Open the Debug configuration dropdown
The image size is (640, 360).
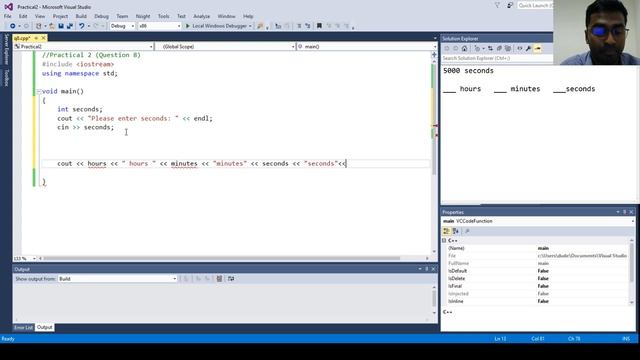[122, 26]
